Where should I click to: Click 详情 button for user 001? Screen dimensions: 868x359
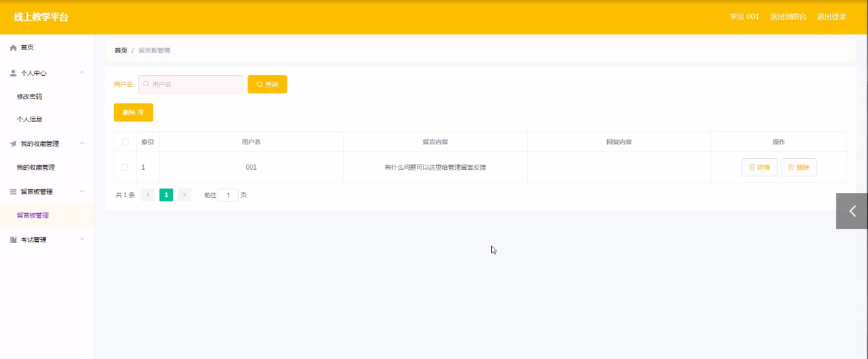click(x=759, y=167)
